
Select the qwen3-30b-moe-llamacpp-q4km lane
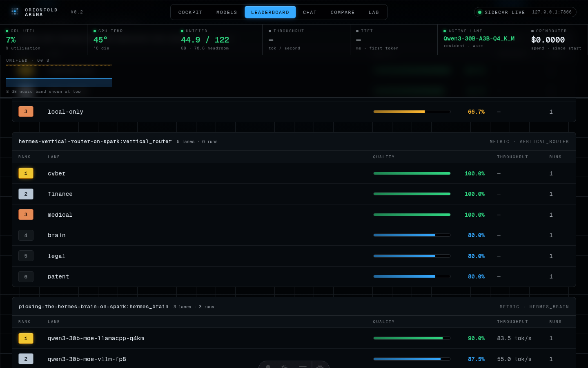click(294, 338)
